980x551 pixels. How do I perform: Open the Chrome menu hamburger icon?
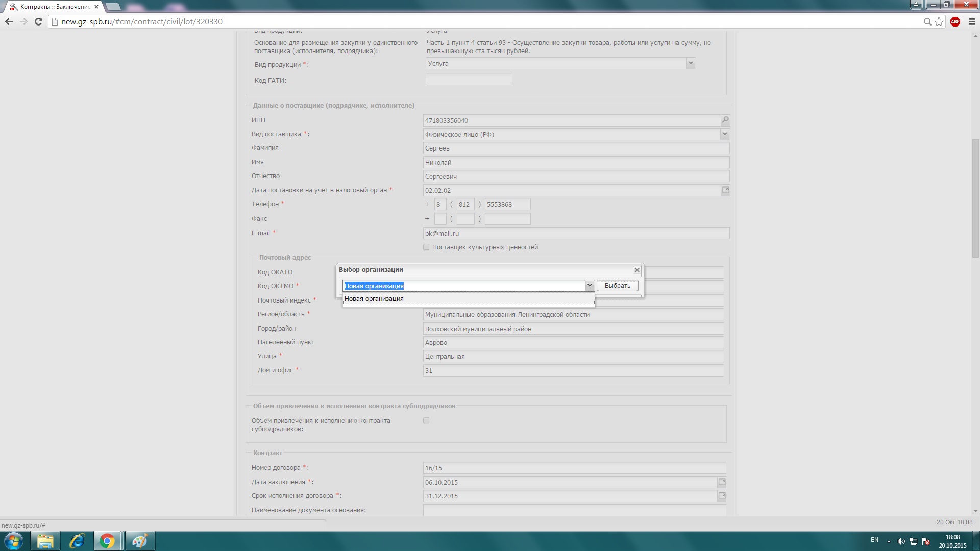972,21
